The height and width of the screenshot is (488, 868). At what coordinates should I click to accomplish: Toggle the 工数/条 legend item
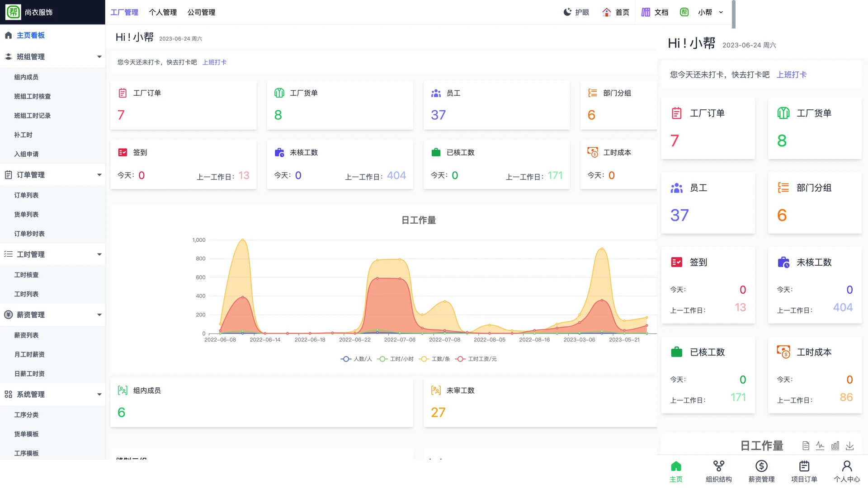point(434,359)
